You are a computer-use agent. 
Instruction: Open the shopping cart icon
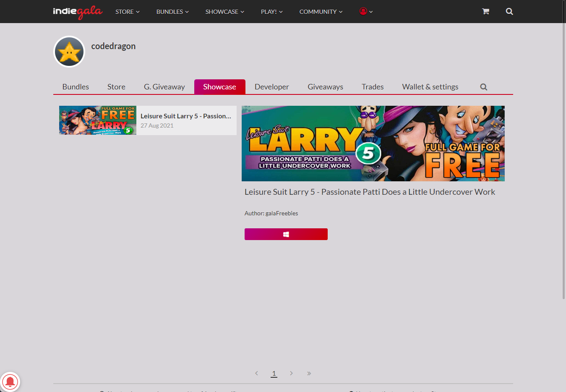point(485,11)
